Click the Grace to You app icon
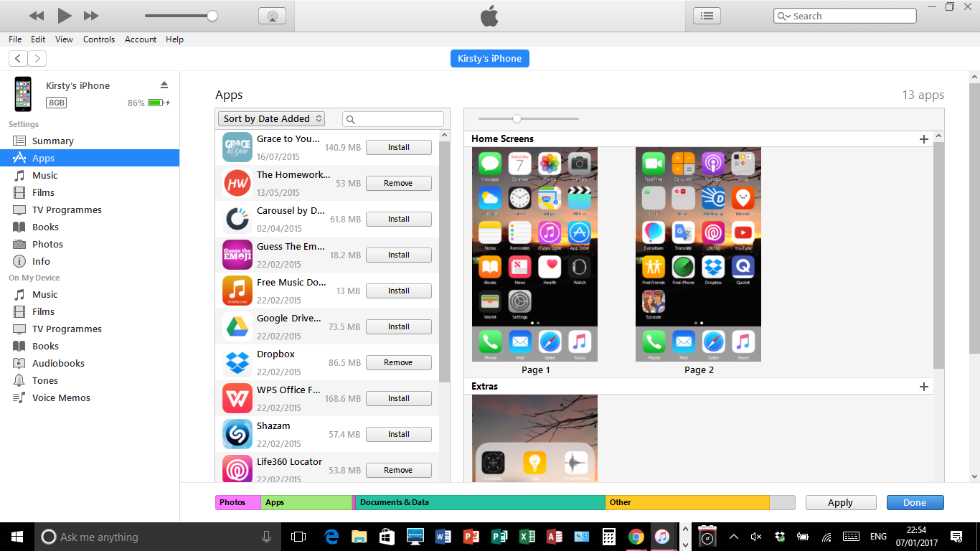The width and height of the screenshot is (980, 551). pos(237,147)
